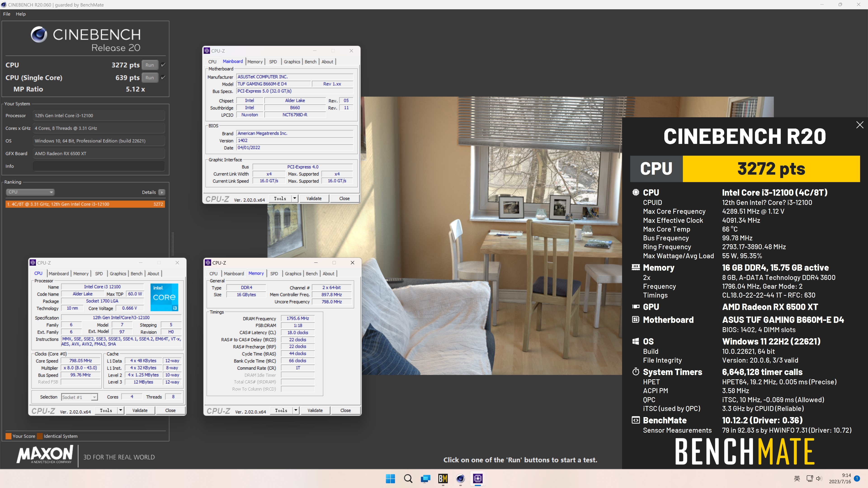Open Graphics tab in CPU-Z Memory window
The image size is (868, 488).
(293, 273)
